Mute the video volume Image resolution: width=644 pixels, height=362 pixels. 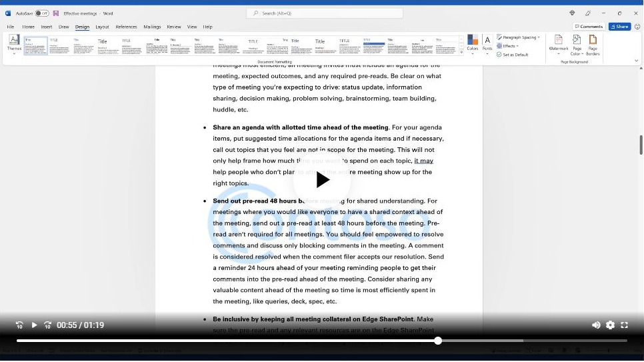(x=596, y=325)
